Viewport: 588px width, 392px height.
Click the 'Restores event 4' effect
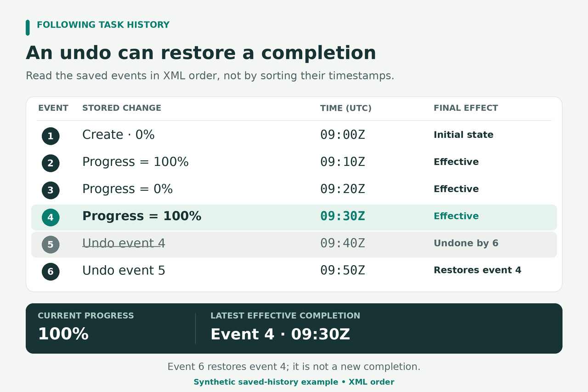[x=477, y=270]
